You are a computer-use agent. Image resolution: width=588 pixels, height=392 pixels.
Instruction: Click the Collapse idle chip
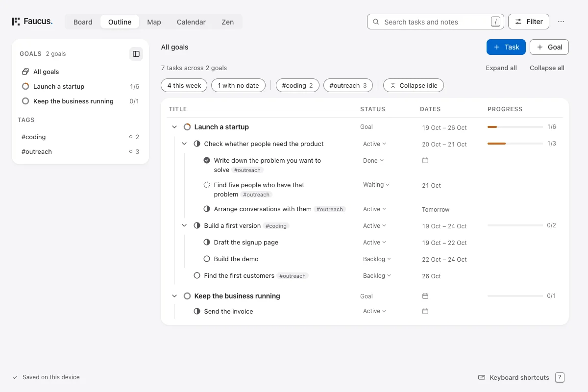coord(414,85)
